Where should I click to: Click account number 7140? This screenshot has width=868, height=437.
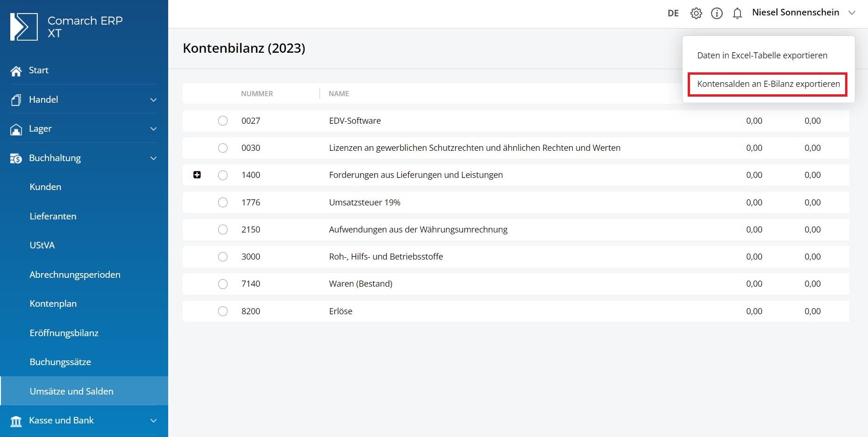[251, 283]
